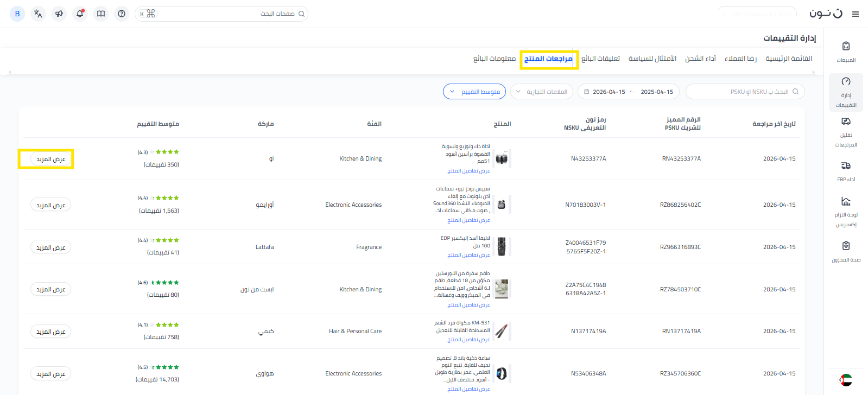
Task: Click the PSKU or NSKU search field
Action: click(745, 92)
